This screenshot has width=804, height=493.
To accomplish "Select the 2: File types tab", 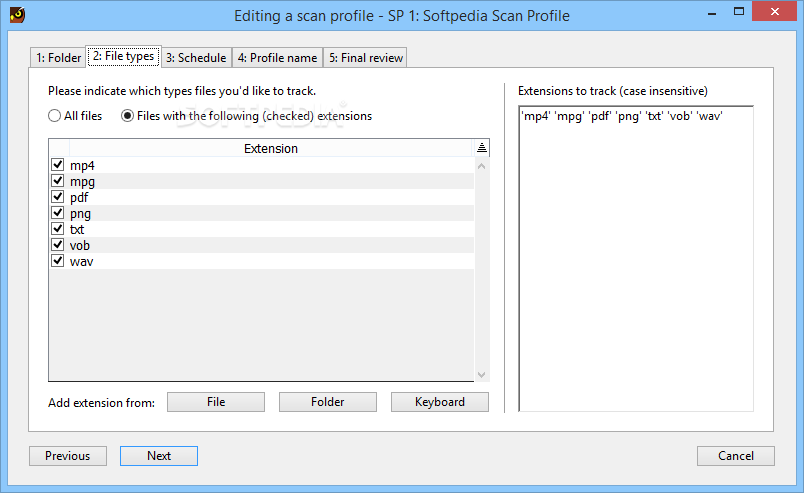I will coord(124,56).
